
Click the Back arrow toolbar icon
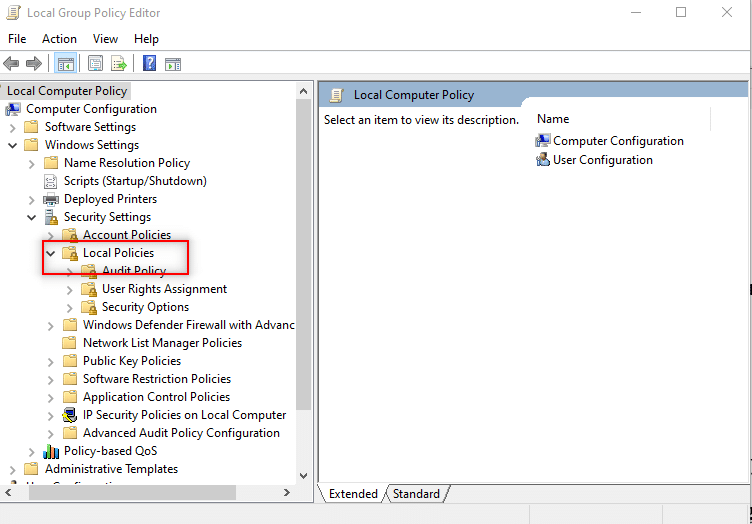[11, 63]
